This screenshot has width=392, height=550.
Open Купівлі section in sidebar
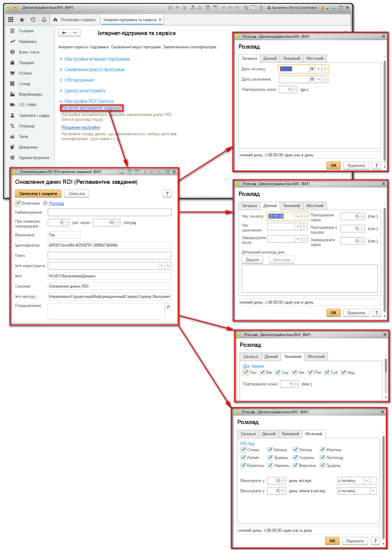click(25, 73)
